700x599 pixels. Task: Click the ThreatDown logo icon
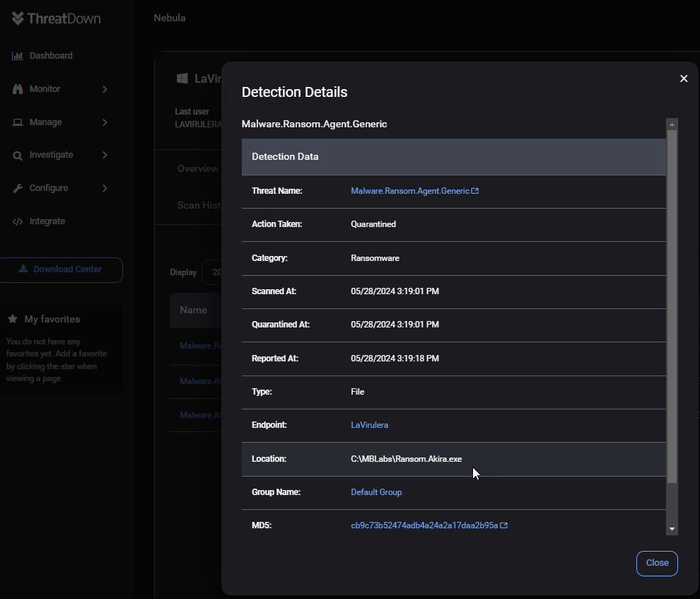[x=18, y=18]
